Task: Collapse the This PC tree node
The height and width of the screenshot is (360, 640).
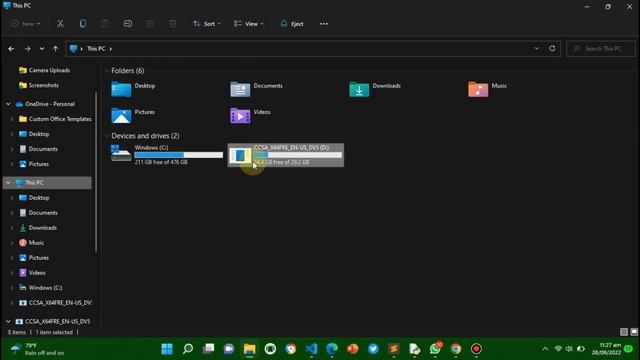Action: click(8, 182)
